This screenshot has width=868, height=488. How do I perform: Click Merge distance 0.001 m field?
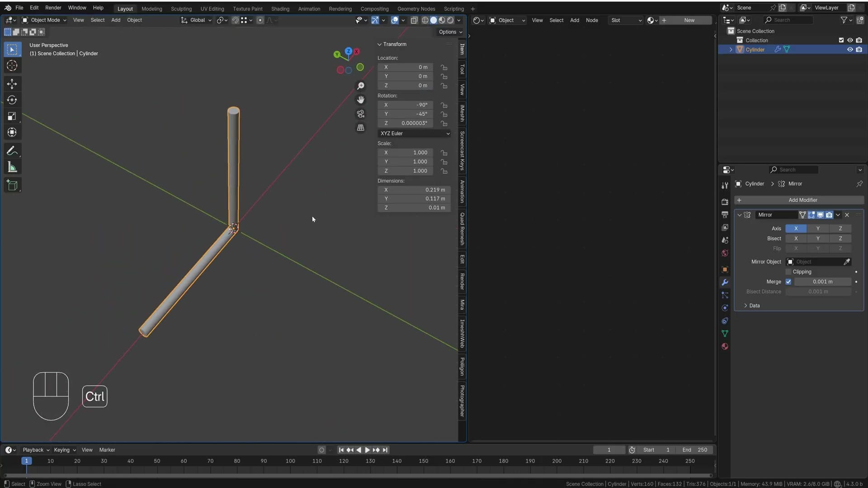pos(822,282)
